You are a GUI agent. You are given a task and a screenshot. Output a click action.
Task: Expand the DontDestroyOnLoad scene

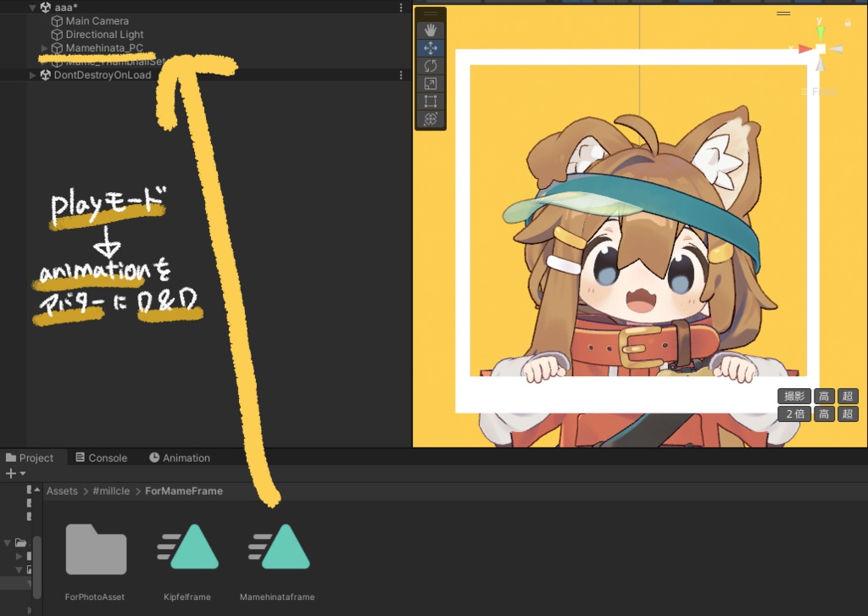(x=32, y=75)
